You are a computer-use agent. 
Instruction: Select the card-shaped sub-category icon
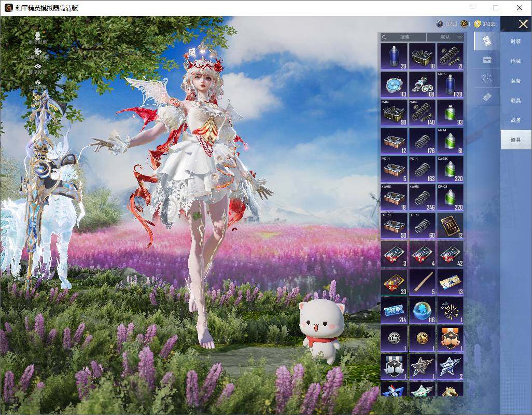click(487, 41)
